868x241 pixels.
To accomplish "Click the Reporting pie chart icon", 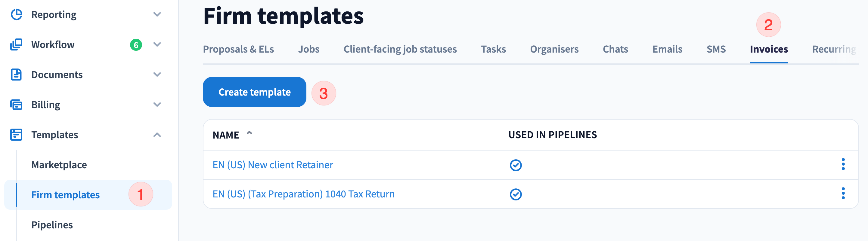I will click(16, 14).
